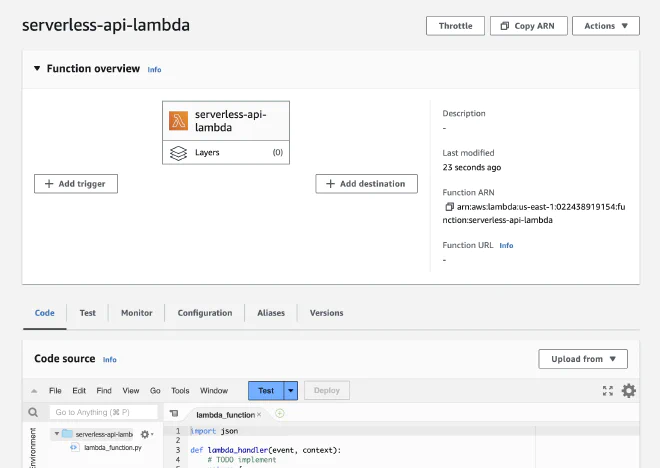Click the Layers stack icon
Image resolution: width=660 pixels, height=468 pixels.
178,153
